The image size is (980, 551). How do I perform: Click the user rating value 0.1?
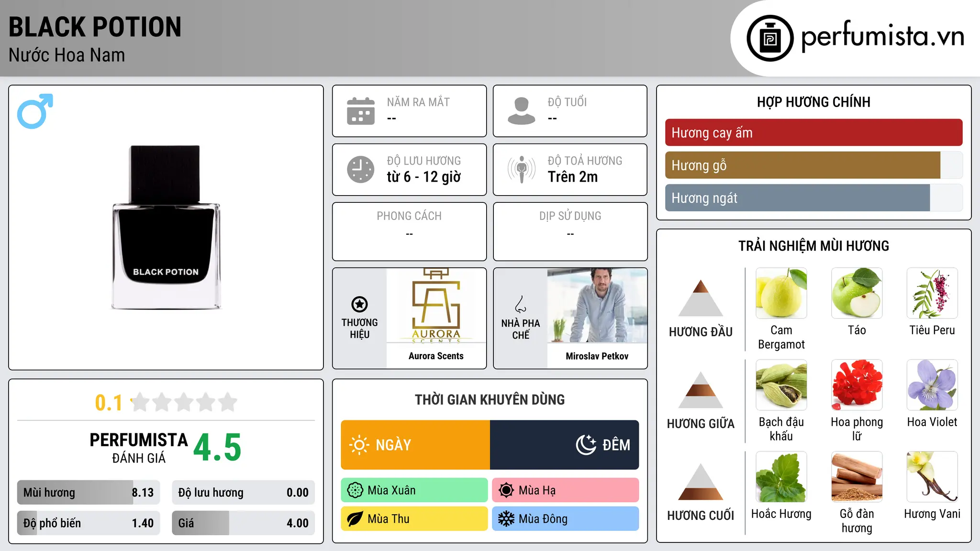click(109, 403)
